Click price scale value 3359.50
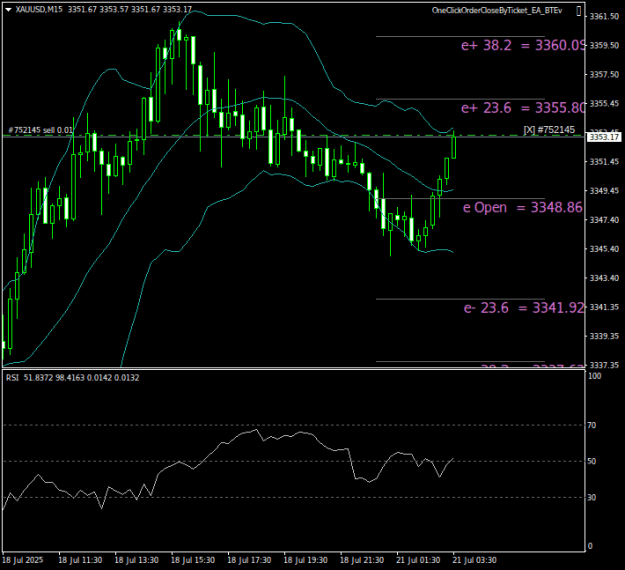Screen dimensions: 625x570 coord(604,45)
